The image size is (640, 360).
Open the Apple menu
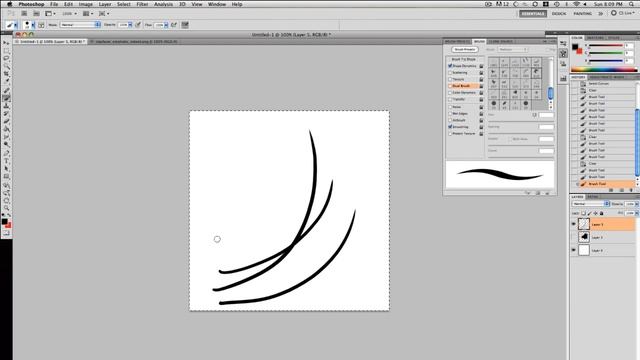point(9,4)
